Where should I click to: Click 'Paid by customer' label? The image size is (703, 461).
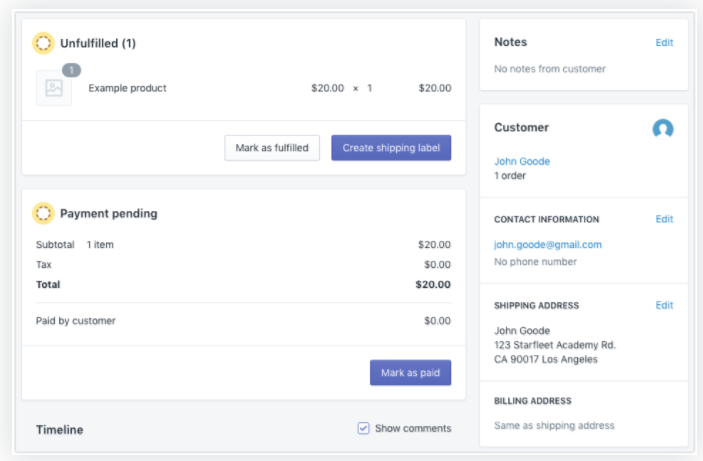point(76,321)
